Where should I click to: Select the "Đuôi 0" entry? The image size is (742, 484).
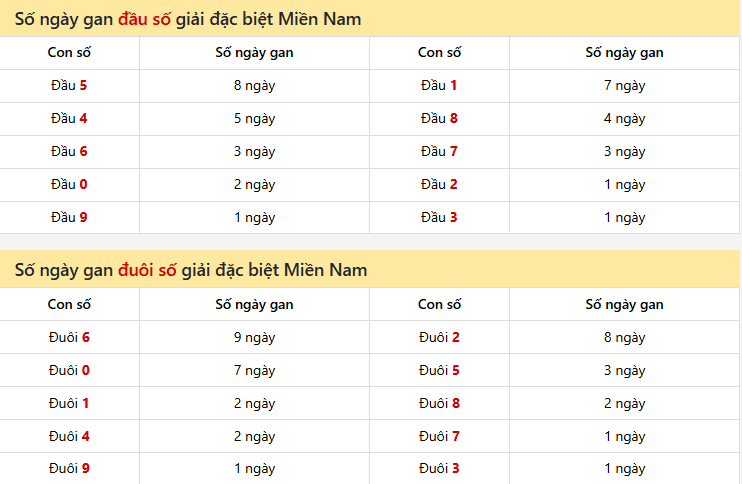(x=69, y=371)
